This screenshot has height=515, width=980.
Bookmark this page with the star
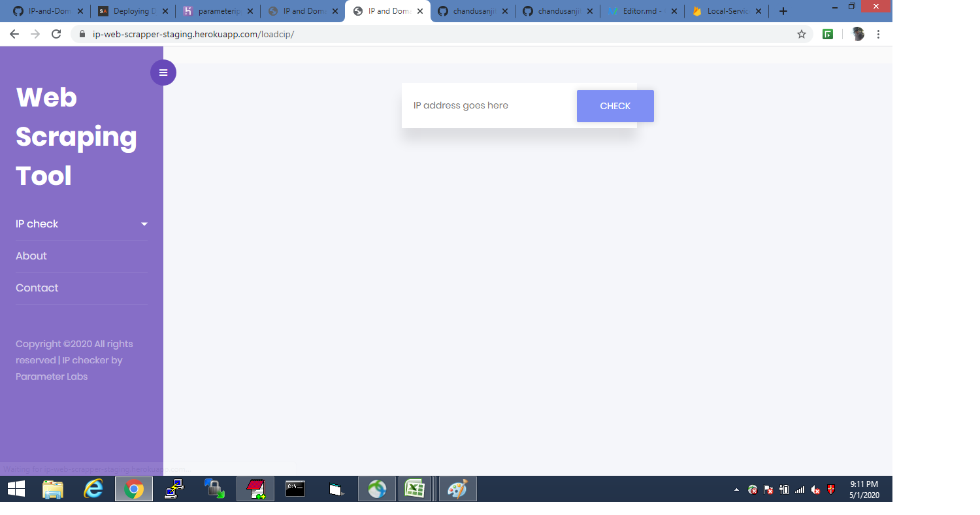point(802,34)
